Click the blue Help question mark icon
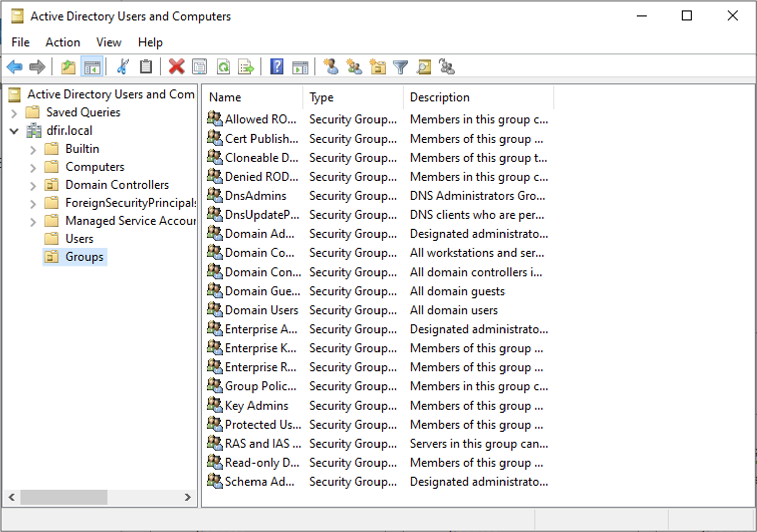757x532 pixels. click(x=277, y=67)
